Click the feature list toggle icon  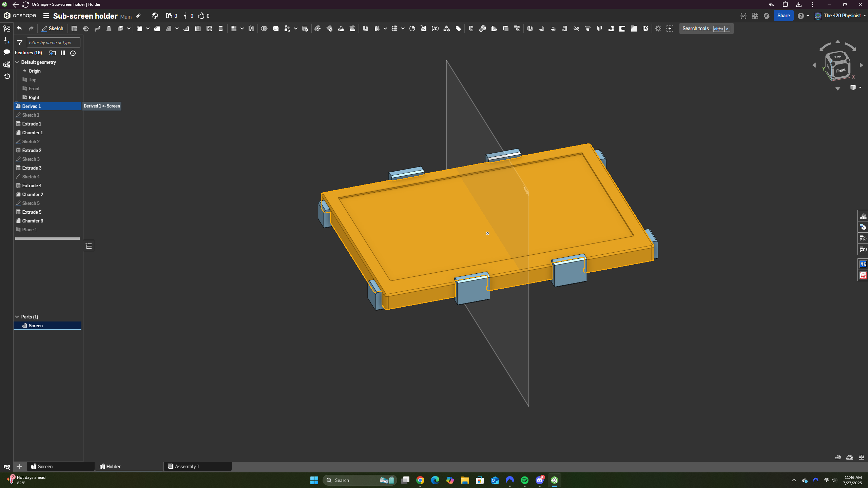(x=7, y=28)
